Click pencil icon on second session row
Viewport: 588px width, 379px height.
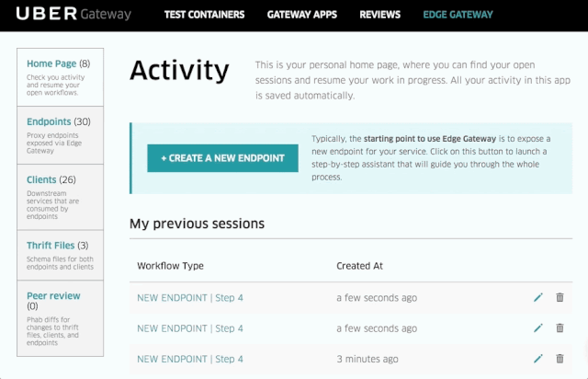click(538, 328)
